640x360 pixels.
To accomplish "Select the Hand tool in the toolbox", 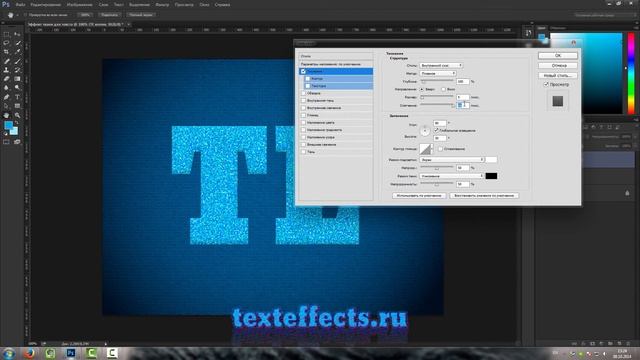I will tap(6, 116).
